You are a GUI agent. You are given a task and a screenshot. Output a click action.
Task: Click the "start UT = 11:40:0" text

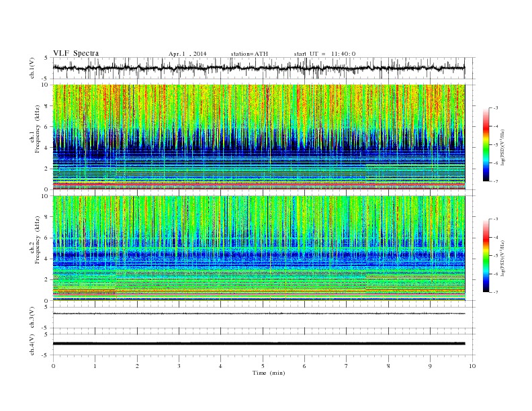[x=324, y=54]
